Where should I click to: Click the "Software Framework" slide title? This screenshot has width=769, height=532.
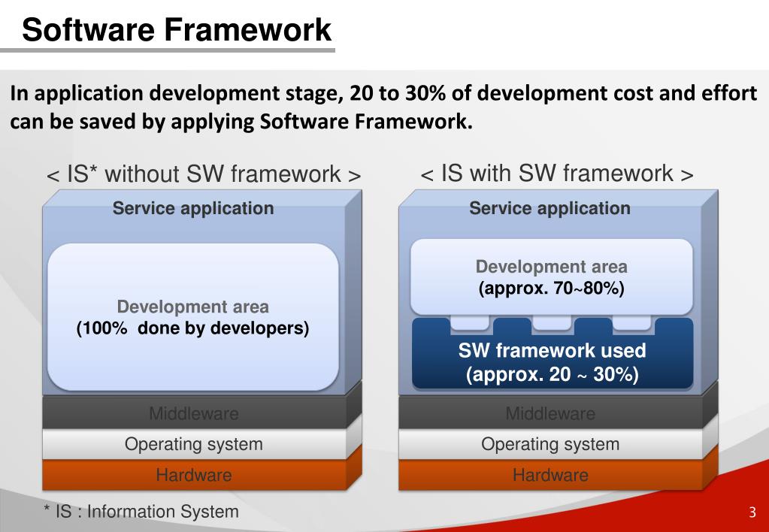click(x=176, y=30)
